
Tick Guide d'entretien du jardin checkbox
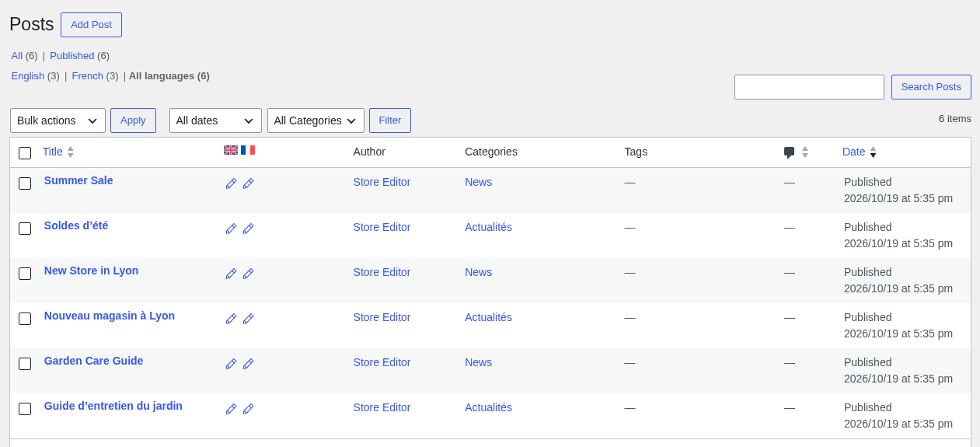coord(25,409)
